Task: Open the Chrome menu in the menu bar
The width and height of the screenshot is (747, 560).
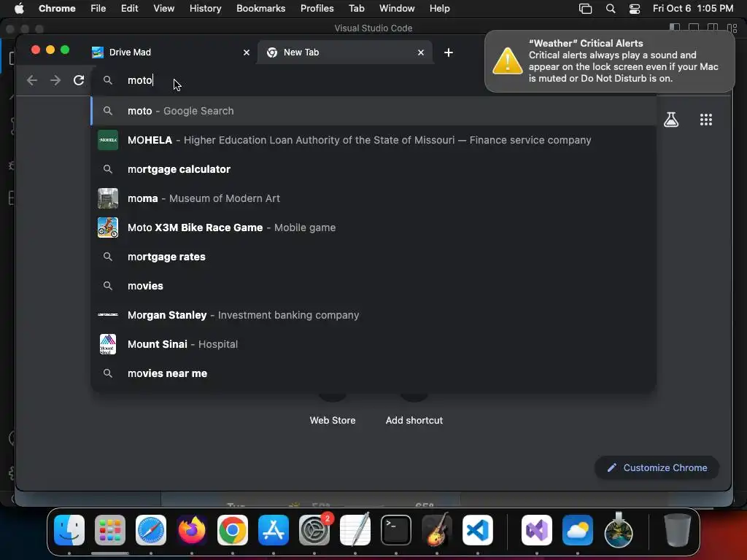Action: click(x=57, y=8)
